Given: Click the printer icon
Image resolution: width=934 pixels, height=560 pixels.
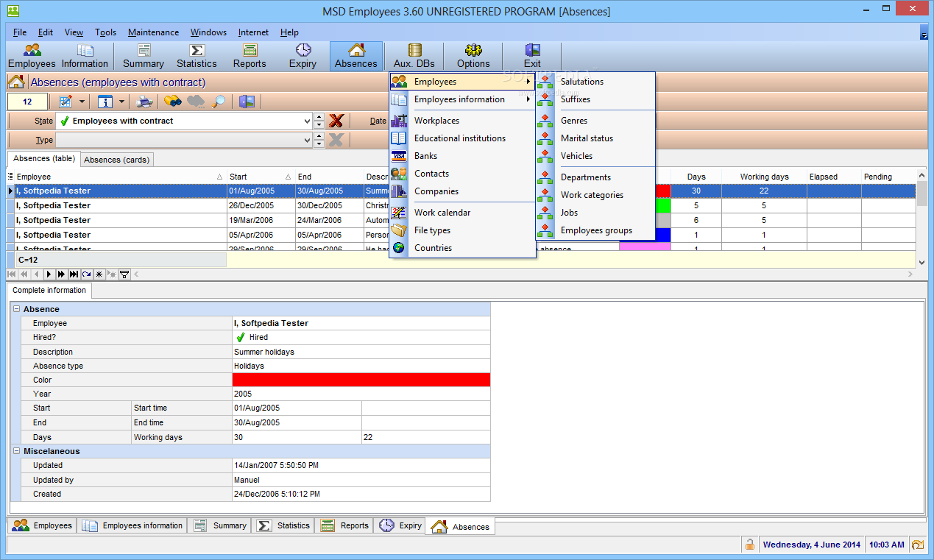Looking at the screenshot, I should click(x=146, y=102).
